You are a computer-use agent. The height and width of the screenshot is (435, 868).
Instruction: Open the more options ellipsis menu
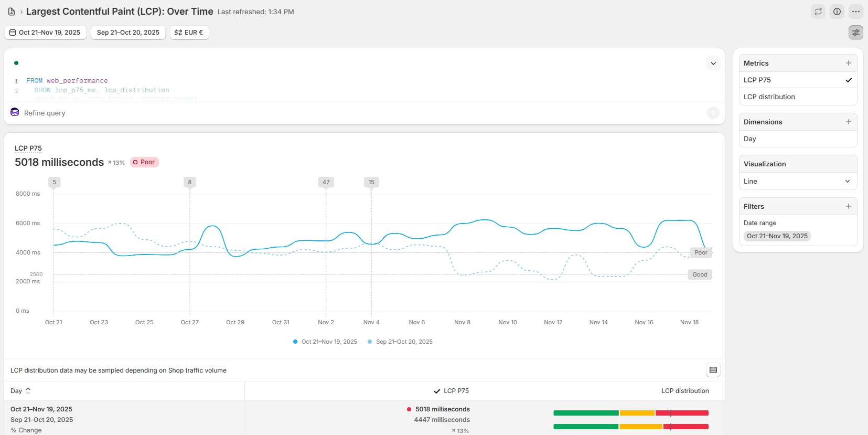(856, 12)
